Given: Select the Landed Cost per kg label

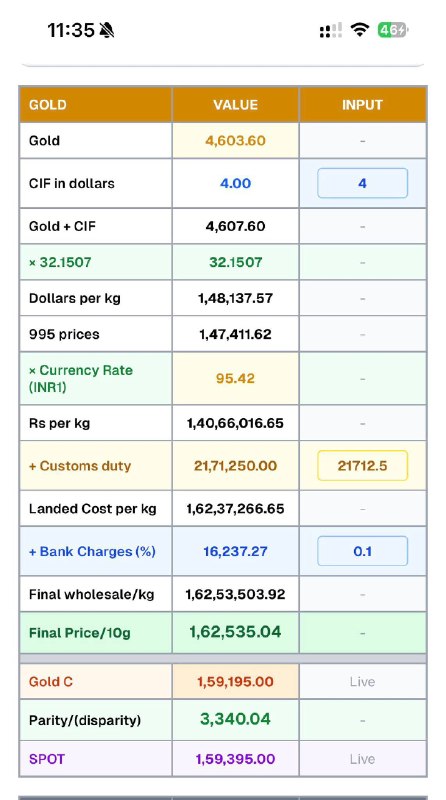Looking at the screenshot, I should [x=93, y=509].
